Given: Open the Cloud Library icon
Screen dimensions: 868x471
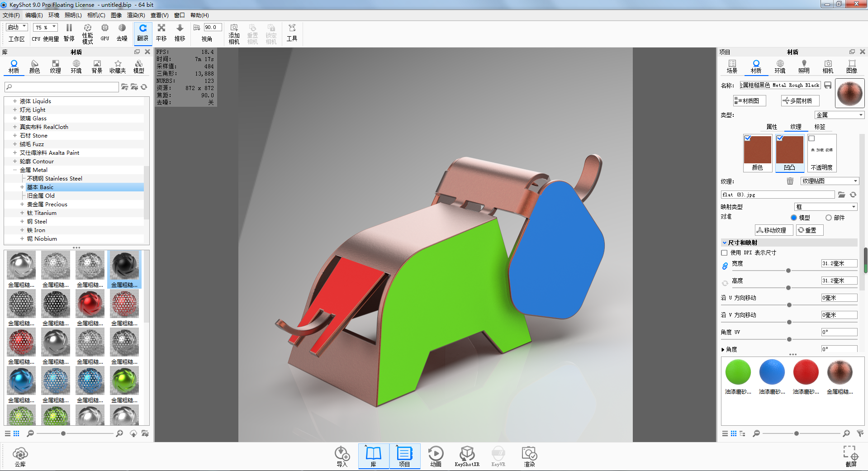Looking at the screenshot, I should [20, 457].
